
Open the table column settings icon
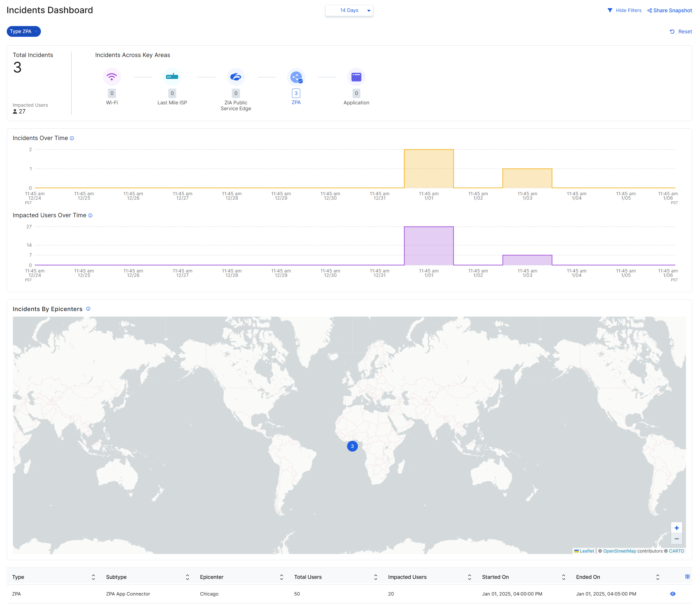tap(687, 577)
